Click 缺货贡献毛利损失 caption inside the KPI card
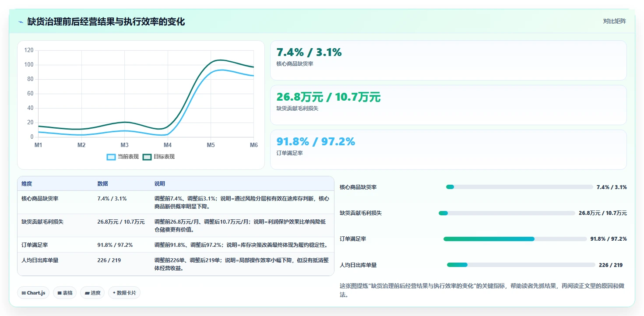Image resolution: width=644 pixels, height=316 pixels. click(297, 109)
